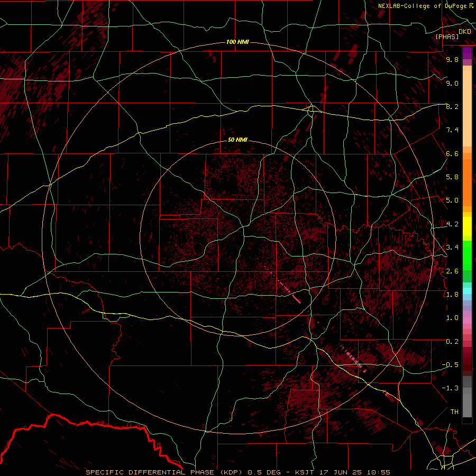Click the 5.0 value on the color scale

(x=452, y=200)
